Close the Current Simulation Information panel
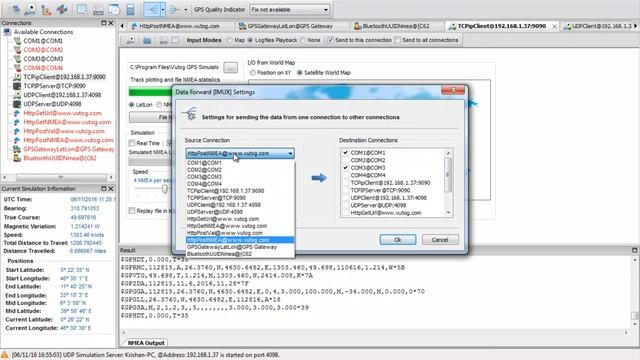This screenshot has height=360, width=640. pos(111,189)
